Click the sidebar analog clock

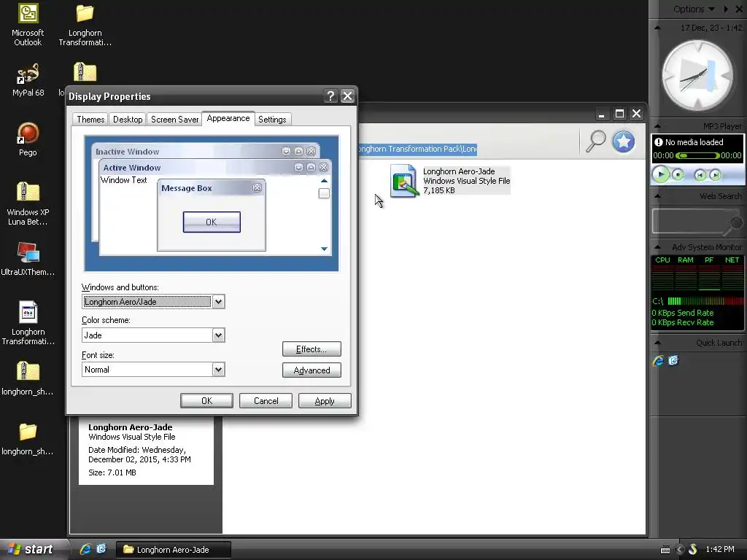(x=698, y=75)
